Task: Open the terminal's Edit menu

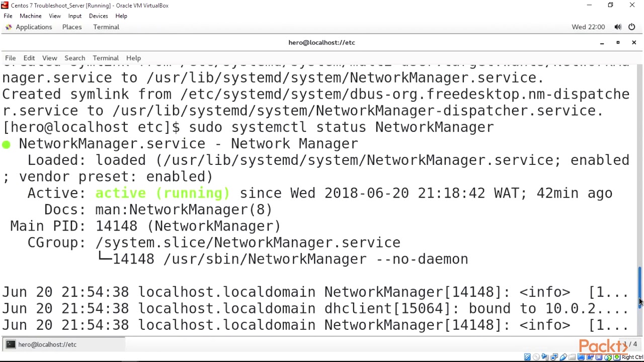Action: (29, 58)
